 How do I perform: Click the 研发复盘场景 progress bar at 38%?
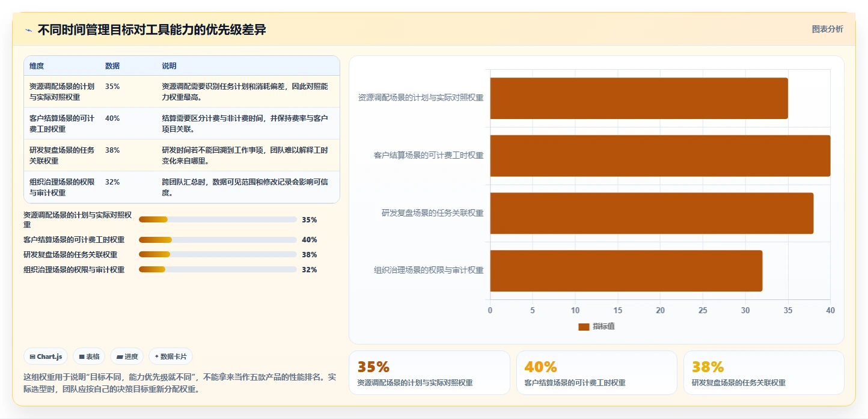(218, 254)
